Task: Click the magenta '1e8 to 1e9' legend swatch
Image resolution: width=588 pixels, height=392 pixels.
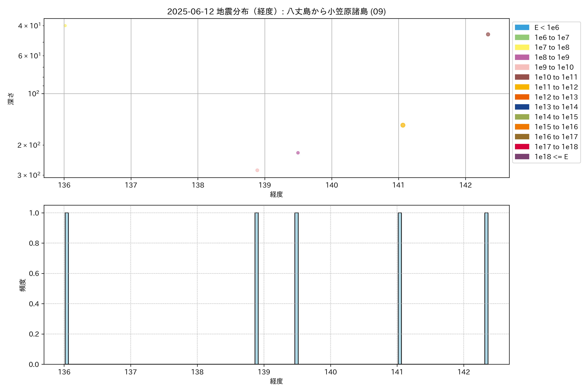Action: [522, 57]
